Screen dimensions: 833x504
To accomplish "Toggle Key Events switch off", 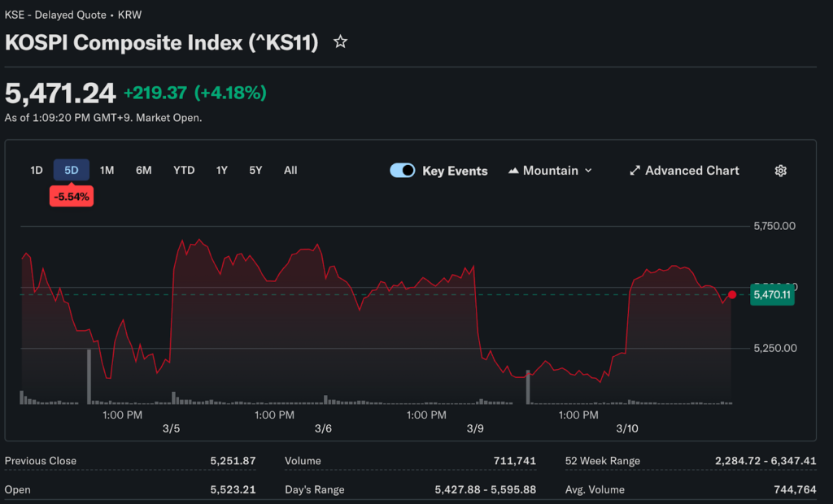I will [x=403, y=171].
